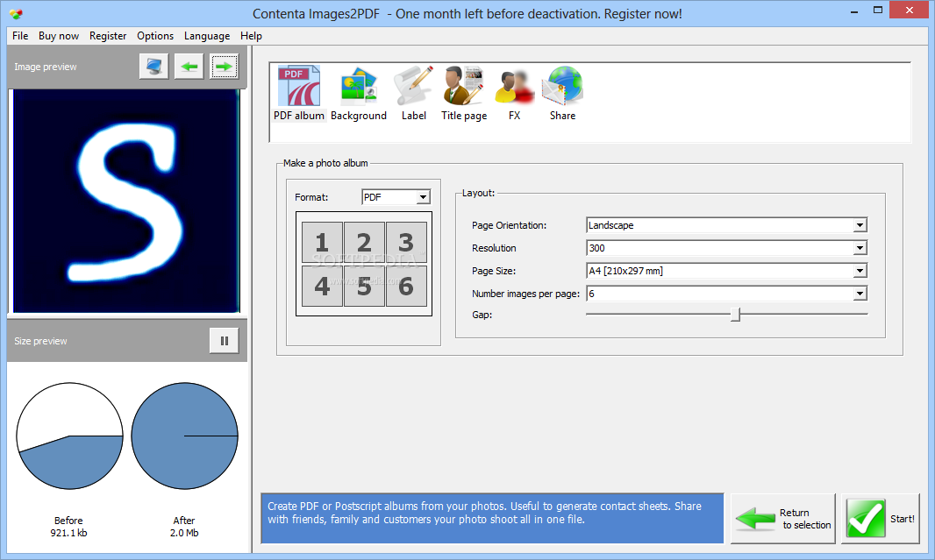Maximize the Contenta Images2PDF window

[x=878, y=11]
